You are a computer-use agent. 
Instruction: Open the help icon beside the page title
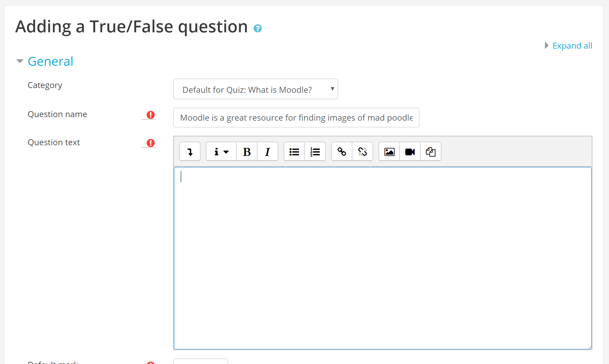(x=257, y=28)
